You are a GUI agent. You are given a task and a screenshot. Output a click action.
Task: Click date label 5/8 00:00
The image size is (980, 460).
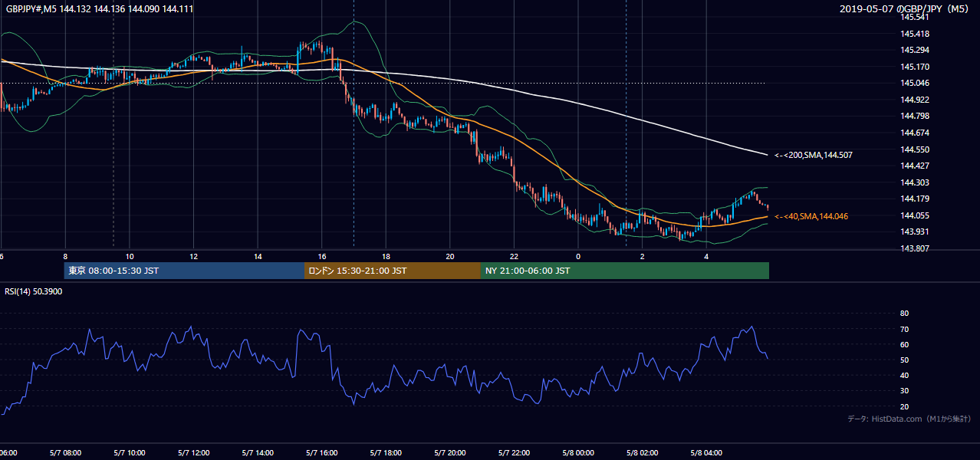click(x=578, y=453)
